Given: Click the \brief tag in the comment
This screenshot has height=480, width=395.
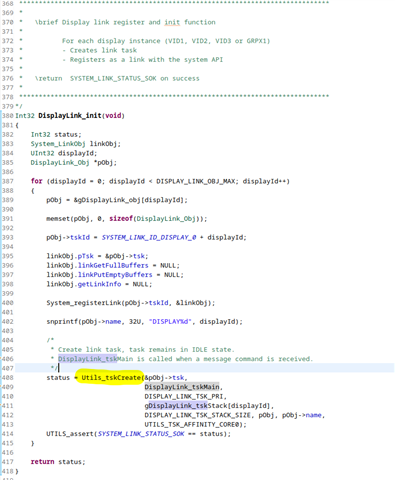Looking at the screenshot, I should [46, 22].
